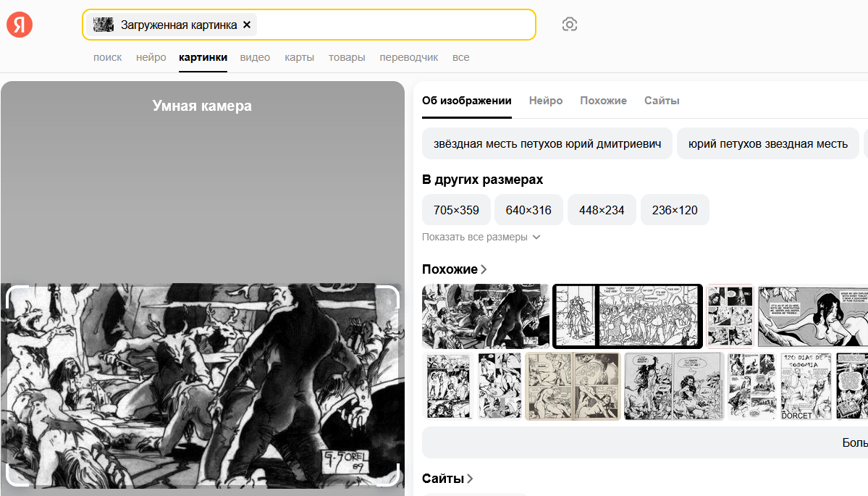
Task: Open the карты navigation tab
Action: pos(300,58)
